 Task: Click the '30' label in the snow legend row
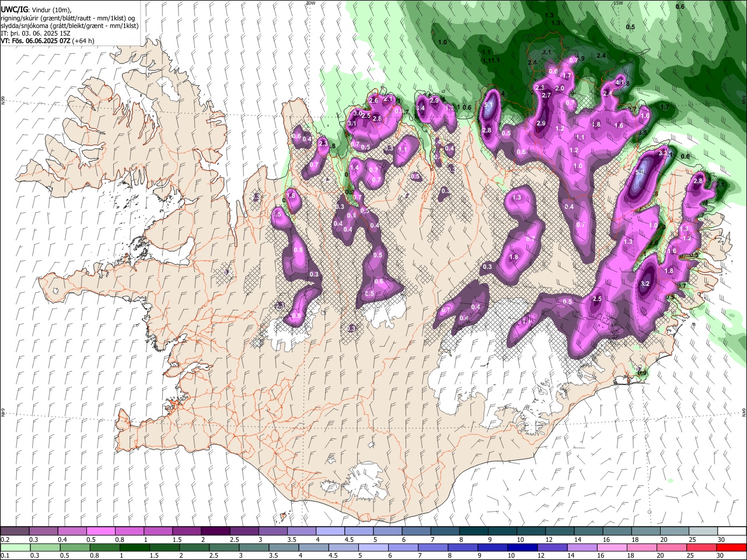click(720, 540)
